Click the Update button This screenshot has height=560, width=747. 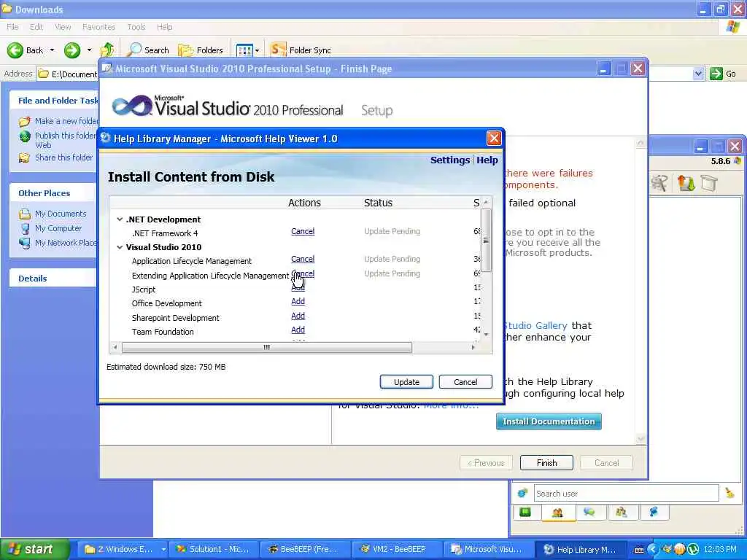coord(406,382)
